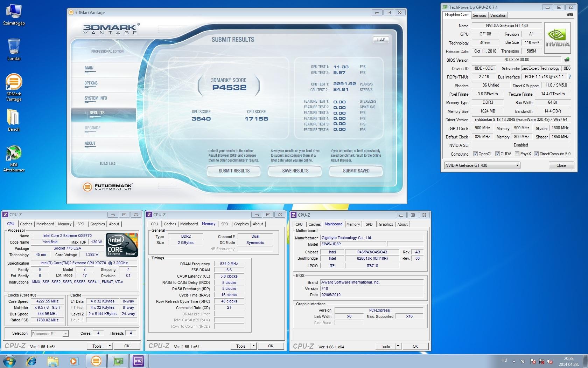The image size is (588, 368).
Task: Click the Bus Interface question mark
Action: coord(569,77)
